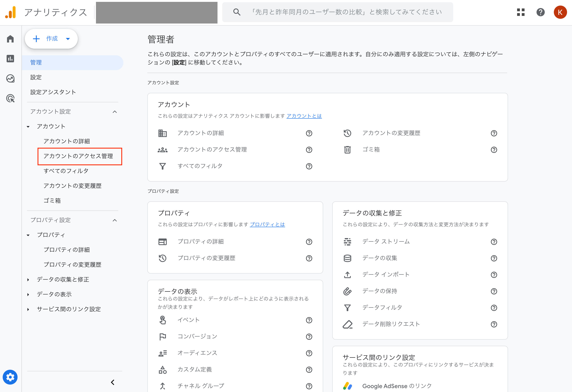Click help icon for アカウントの詳細
This screenshot has width=572, height=392.
tap(309, 133)
